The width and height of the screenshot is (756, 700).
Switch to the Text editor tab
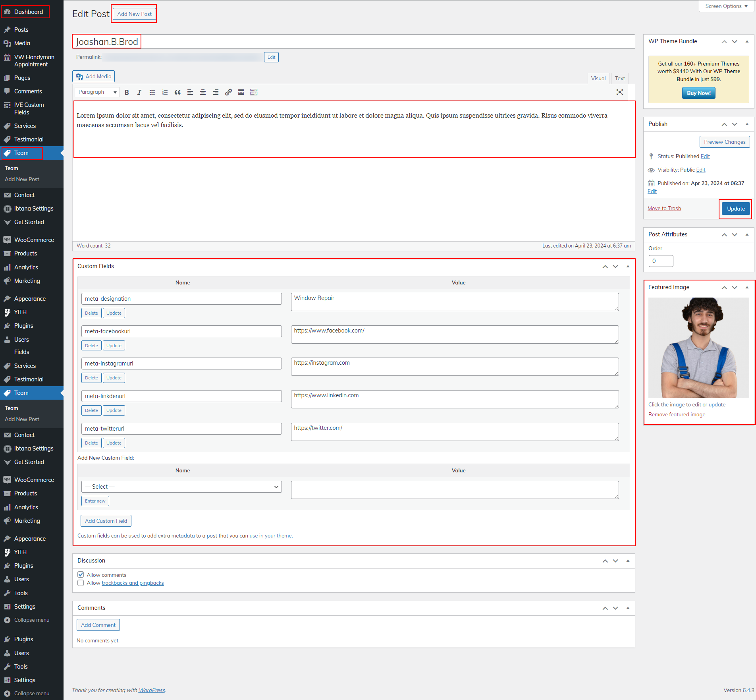619,78
